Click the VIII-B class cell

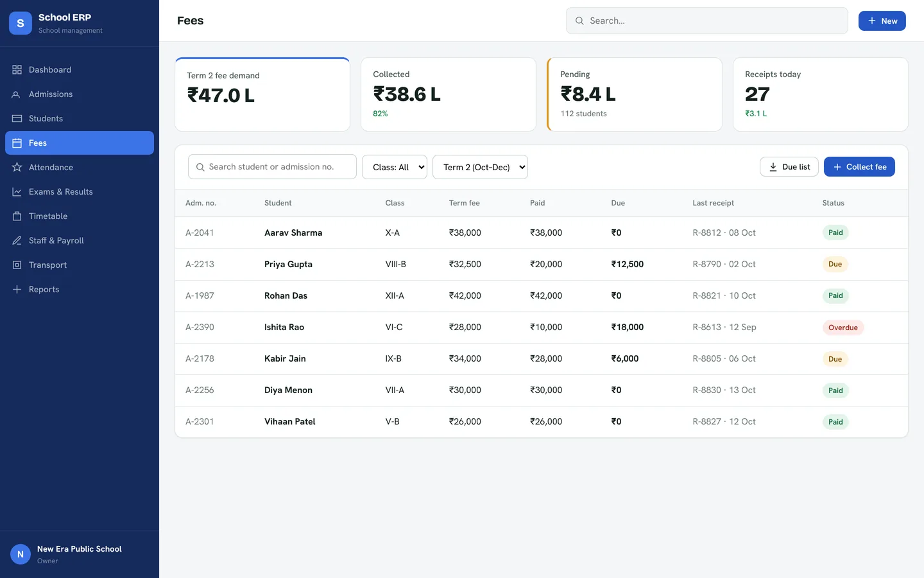click(x=395, y=264)
